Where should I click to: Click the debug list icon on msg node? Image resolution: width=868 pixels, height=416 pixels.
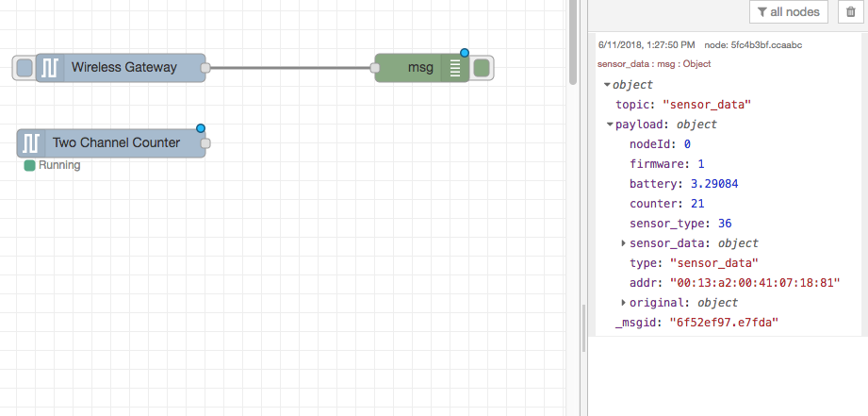455,68
